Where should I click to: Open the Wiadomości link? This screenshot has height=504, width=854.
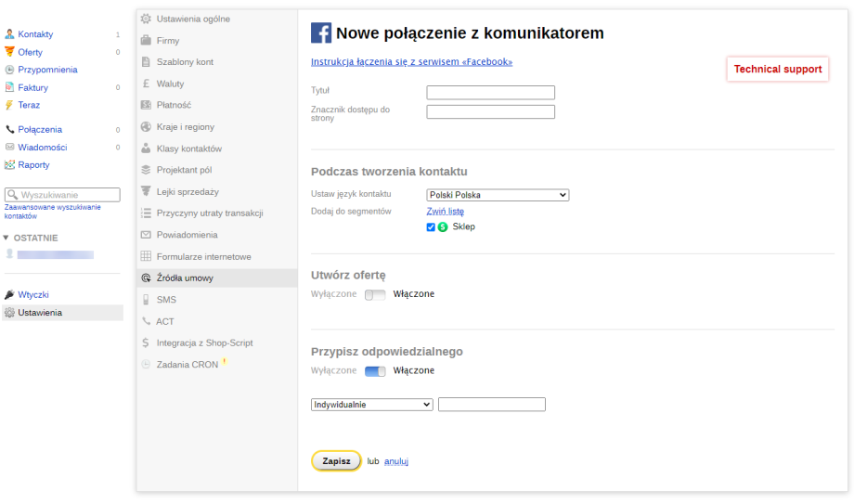click(x=43, y=147)
